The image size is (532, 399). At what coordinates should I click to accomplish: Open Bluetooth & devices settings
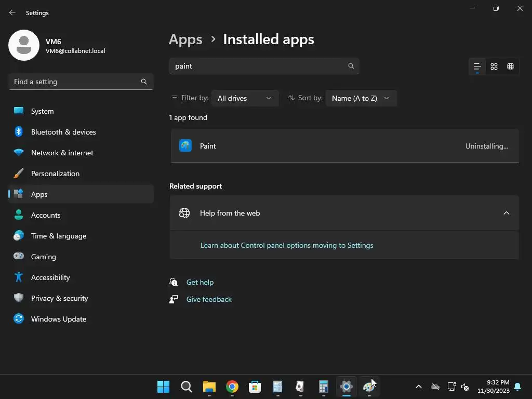[x=81, y=132]
